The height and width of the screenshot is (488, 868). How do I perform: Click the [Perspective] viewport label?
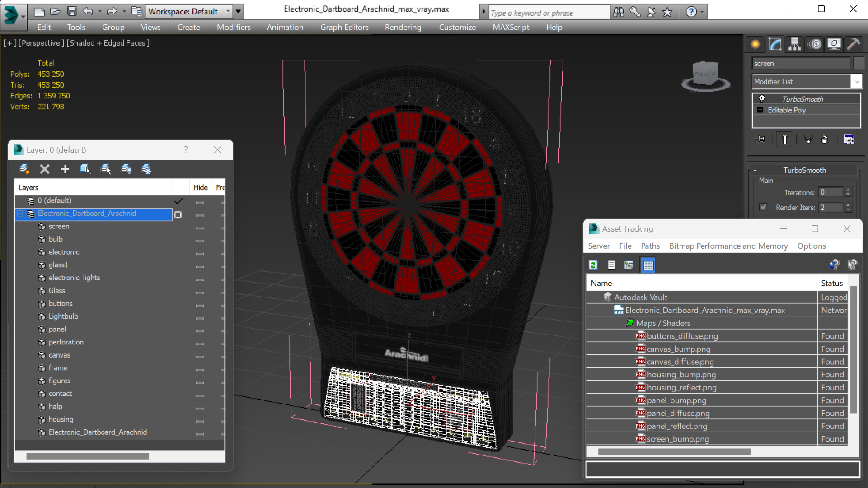(40, 43)
